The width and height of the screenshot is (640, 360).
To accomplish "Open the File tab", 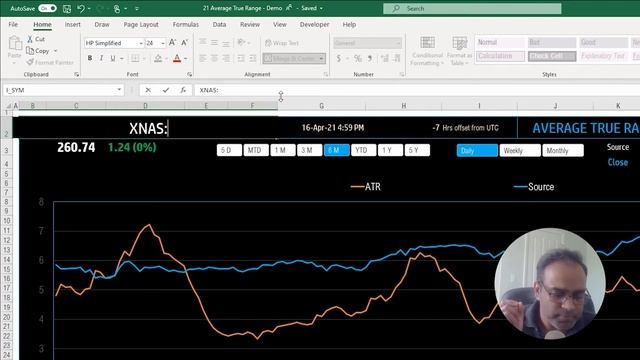I will click(x=13, y=24).
